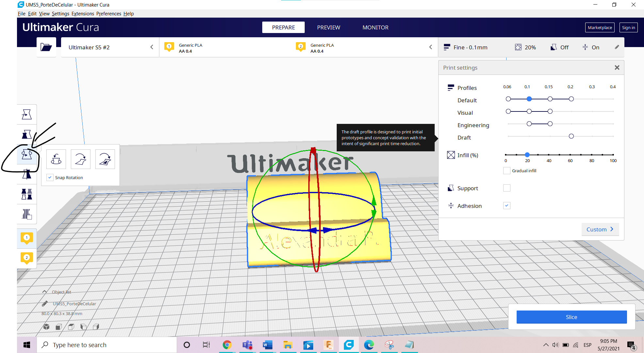Uncheck the Adhesion checkbox
Image resolution: width=644 pixels, height=353 pixels.
(x=507, y=206)
